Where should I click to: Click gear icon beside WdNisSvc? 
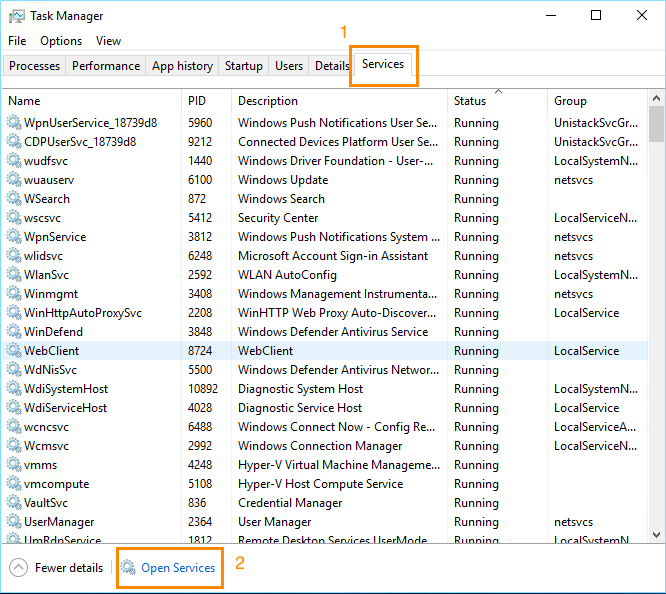click(14, 369)
